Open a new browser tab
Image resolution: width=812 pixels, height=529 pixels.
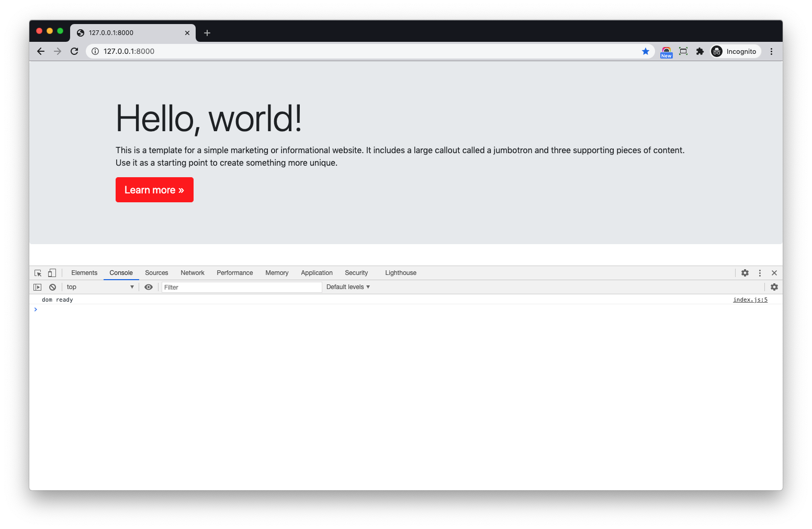pyautogui.click(x=207, y=33)
